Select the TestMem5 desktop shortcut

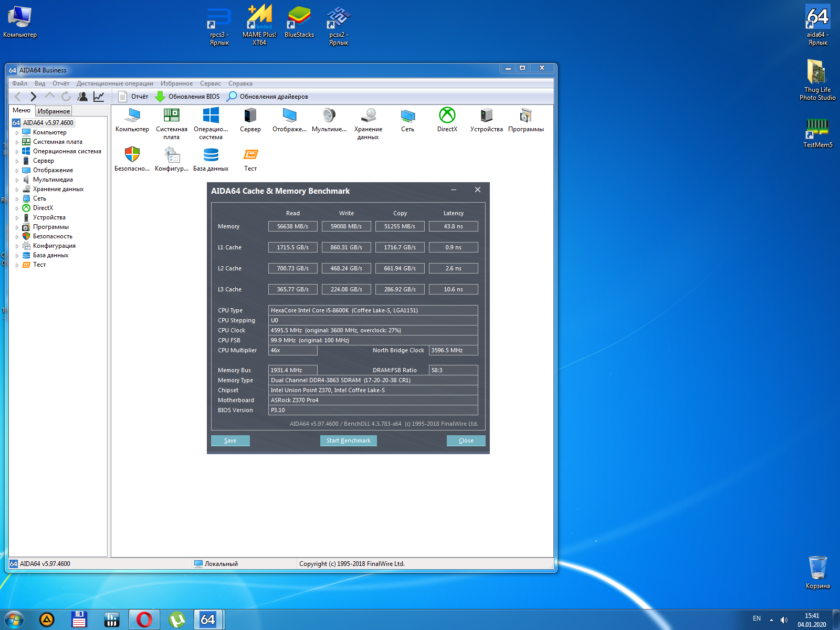pos(817,133)
